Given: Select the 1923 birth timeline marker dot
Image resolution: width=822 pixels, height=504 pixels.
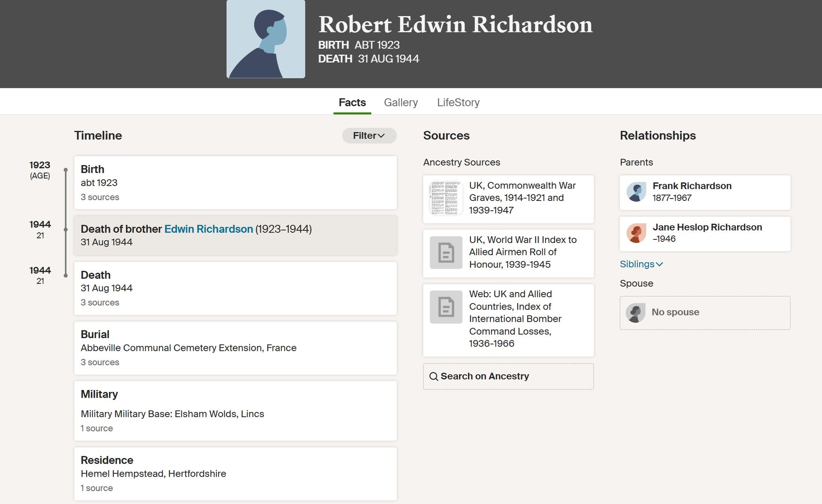Looking at the screenshot, I should pos(65,170).
